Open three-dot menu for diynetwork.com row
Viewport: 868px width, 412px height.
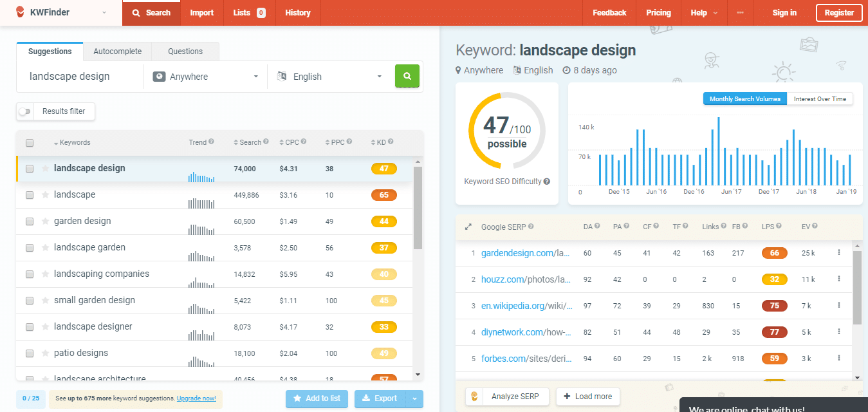839,332
